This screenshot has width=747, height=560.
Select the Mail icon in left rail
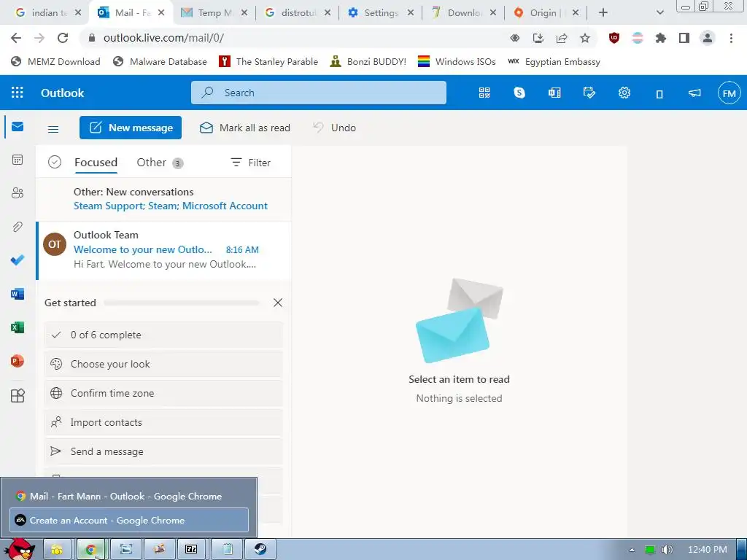(18, 126)
